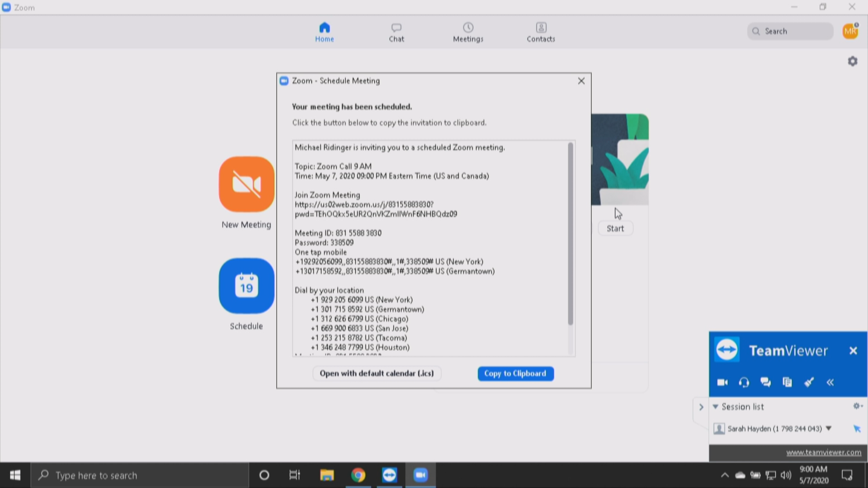Show hidden system tray icons
Viewport: 868px width, 488px height.
725,475
